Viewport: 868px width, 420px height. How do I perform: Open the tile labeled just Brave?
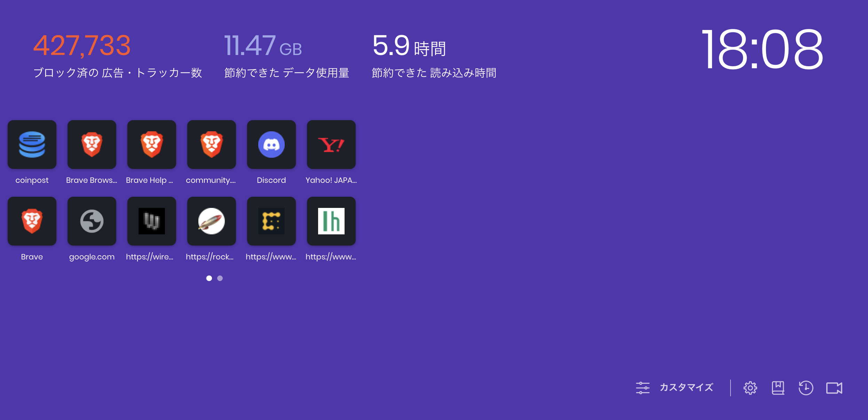32,221
